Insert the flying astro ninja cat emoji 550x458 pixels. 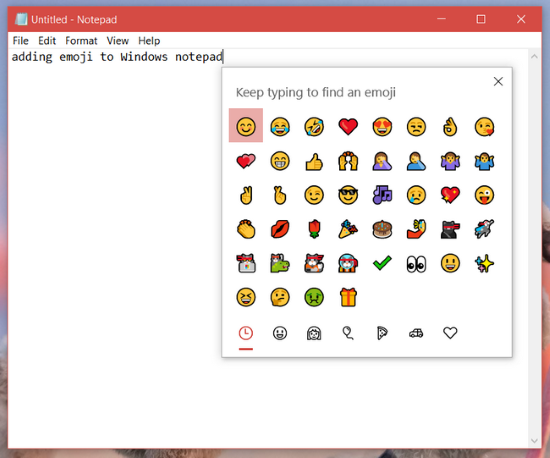pyautogui.click(x=484, y=229)
